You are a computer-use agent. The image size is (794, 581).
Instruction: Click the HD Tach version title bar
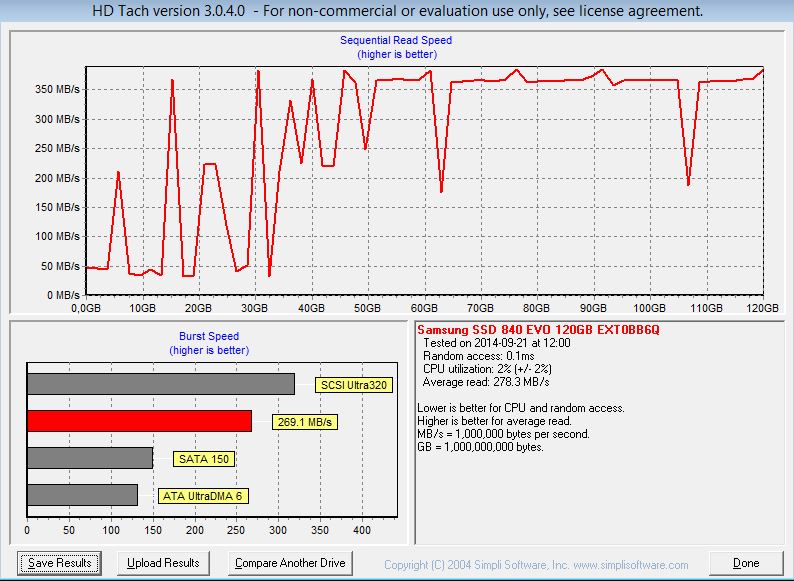coord(397,12)
